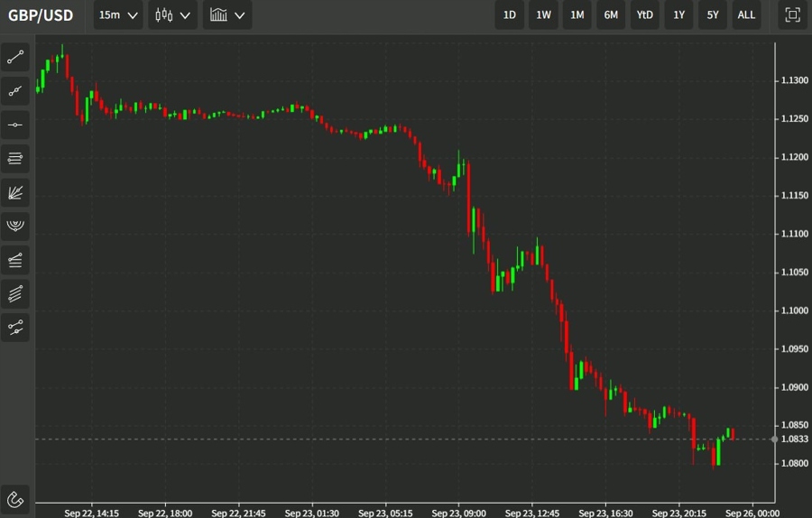Select the parallel horizontal lines tool
Screen dimensions: 812x518
pyautogui.click(x=15, y=159)
